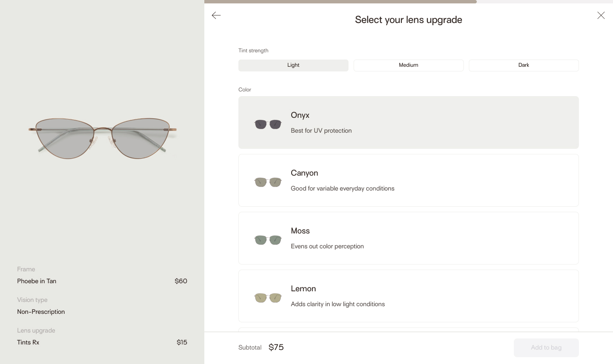The image size is (613, 364).
Task: Click the top progress bar
Action: click(341, 2)
